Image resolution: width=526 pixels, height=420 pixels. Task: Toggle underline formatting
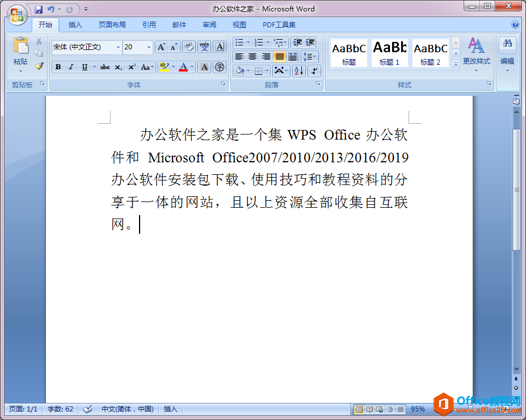click(85, 67)
